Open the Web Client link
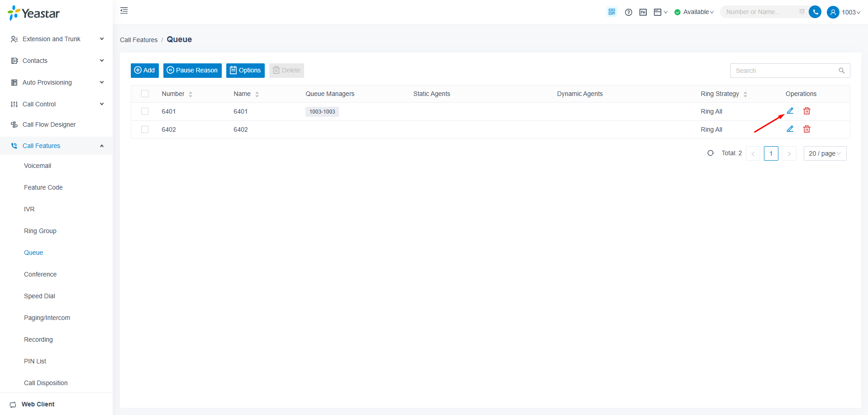The height and width of the screenshot is (415, 868). [38, 404]
